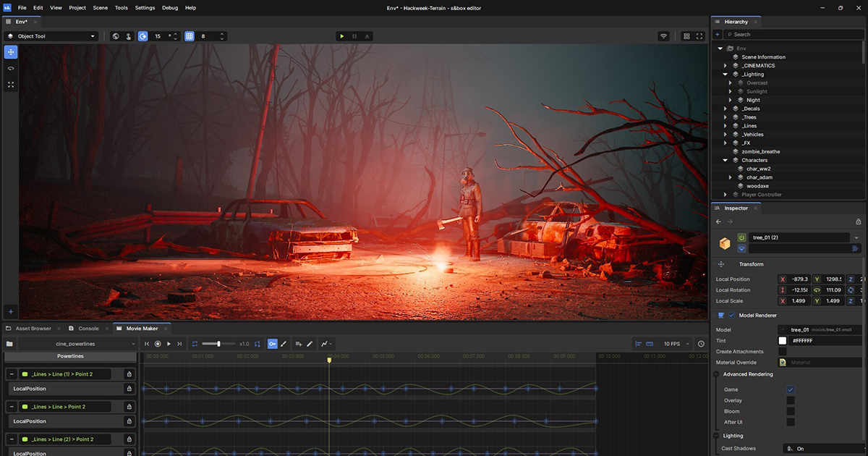Toggle the Model Renderer component enabled checkbox
This screenshot has width=868, height=456.
[731, 316]
